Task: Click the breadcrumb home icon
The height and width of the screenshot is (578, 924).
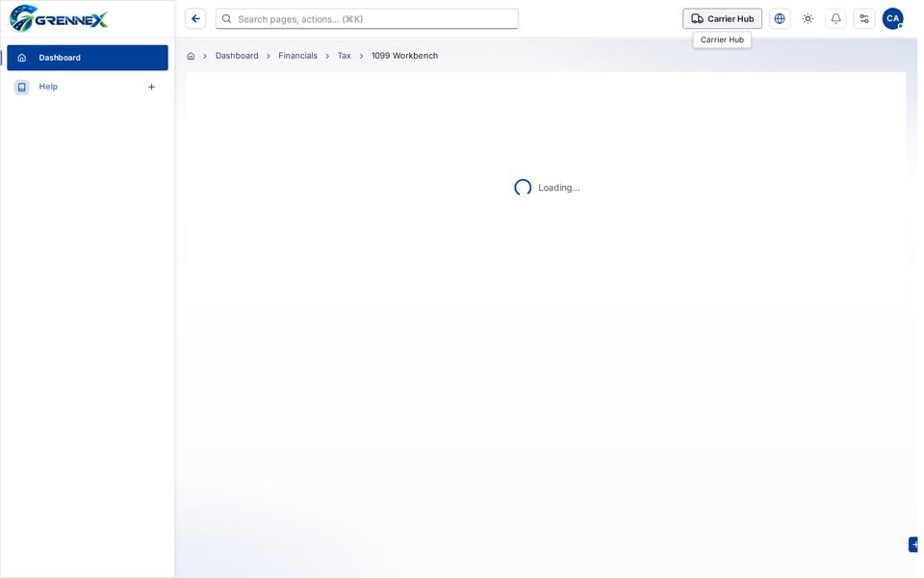Action: (x=191, y=56)
